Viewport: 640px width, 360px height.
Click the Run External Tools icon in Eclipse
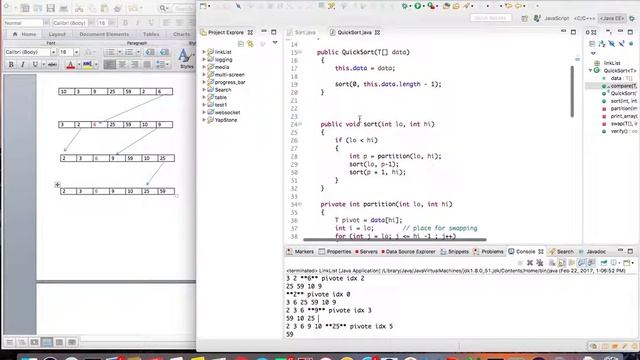click(x=431, y=6)
